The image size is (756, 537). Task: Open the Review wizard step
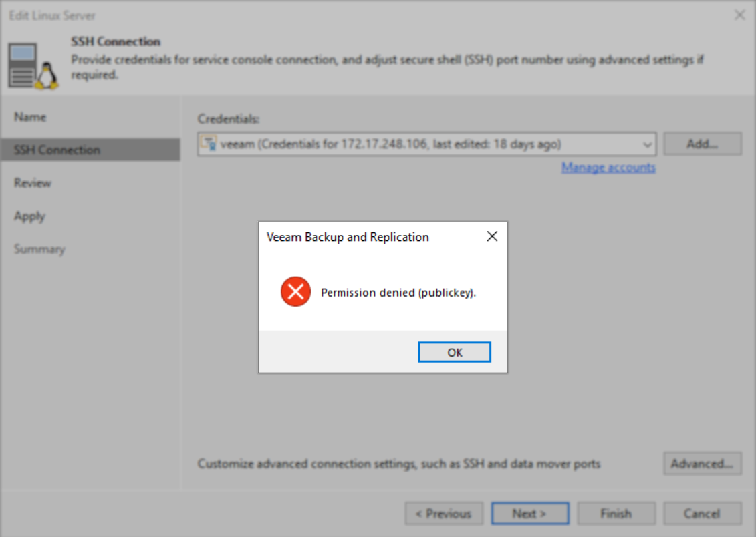pyautogui.click(x=33, y=183)
